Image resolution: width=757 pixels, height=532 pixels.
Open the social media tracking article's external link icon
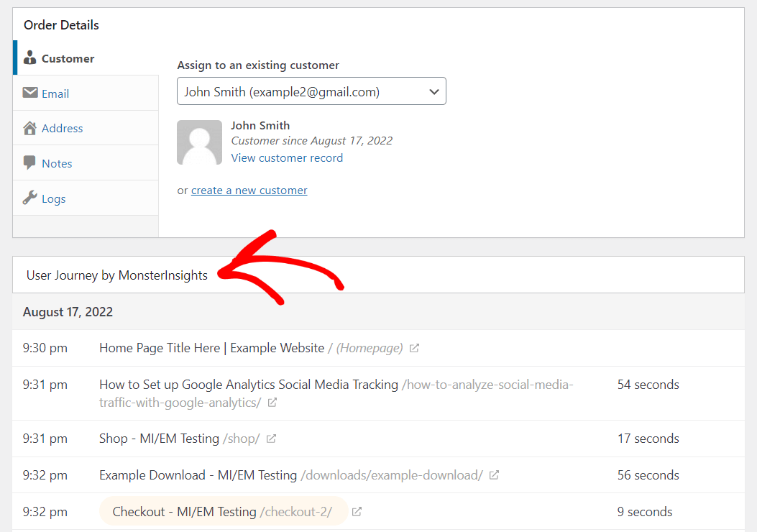click(272, 403)
